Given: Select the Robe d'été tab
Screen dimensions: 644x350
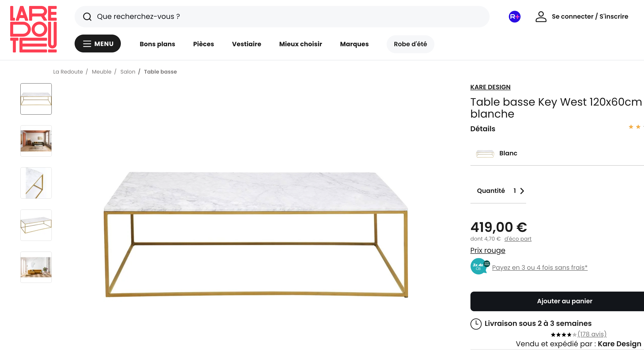Looking at the screenshot, I should [x=410, y=44].
